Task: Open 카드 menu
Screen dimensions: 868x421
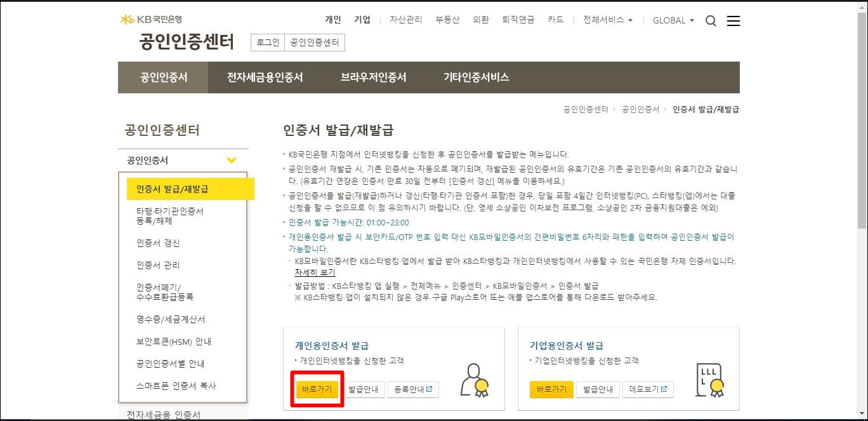Action: tap(555, 20)
